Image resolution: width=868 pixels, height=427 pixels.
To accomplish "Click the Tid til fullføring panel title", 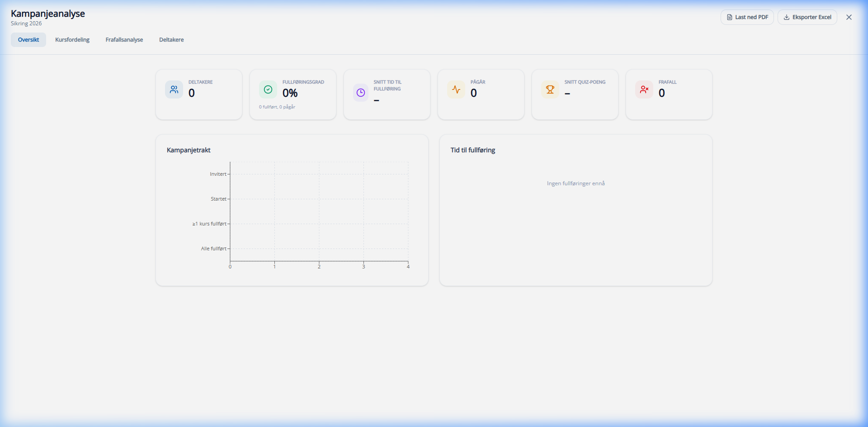I will pyautogui.click(x=472, y=150).
